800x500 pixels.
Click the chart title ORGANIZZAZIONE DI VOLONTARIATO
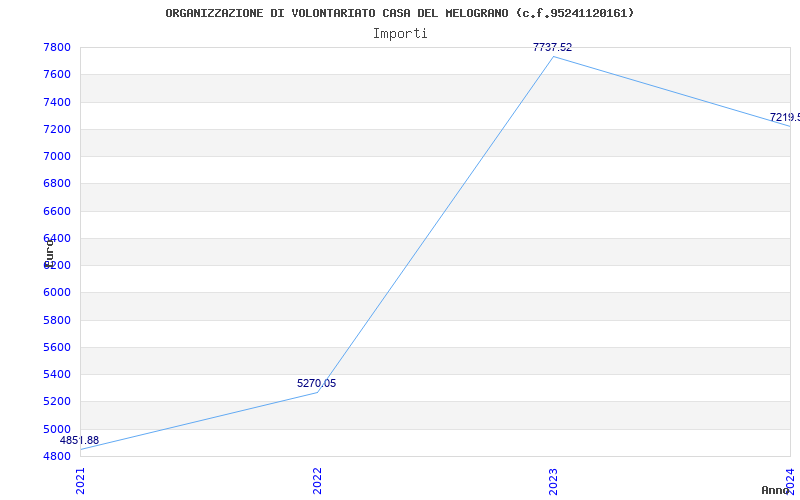tap(400, 13)
